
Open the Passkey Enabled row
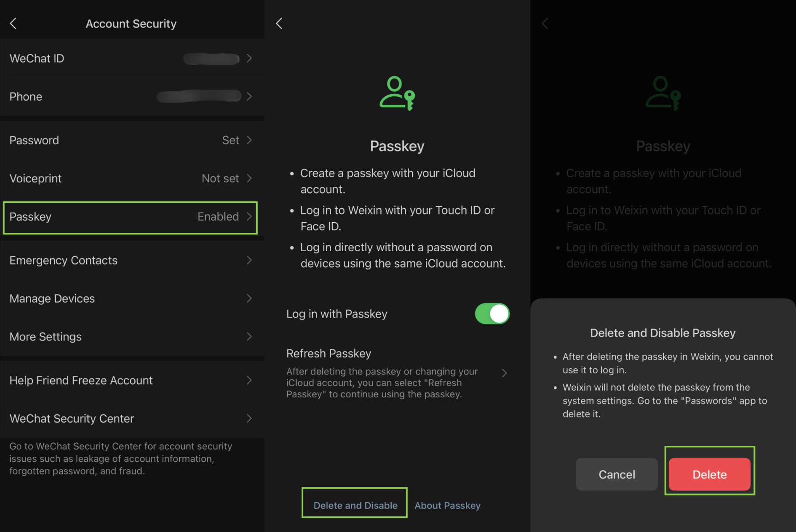pos(131,217)
